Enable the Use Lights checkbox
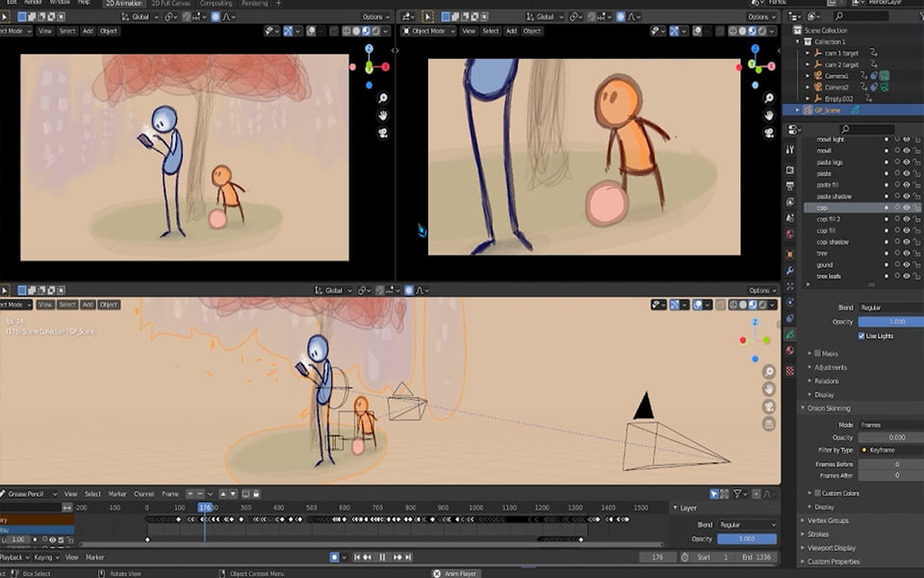 click(861, 336)
